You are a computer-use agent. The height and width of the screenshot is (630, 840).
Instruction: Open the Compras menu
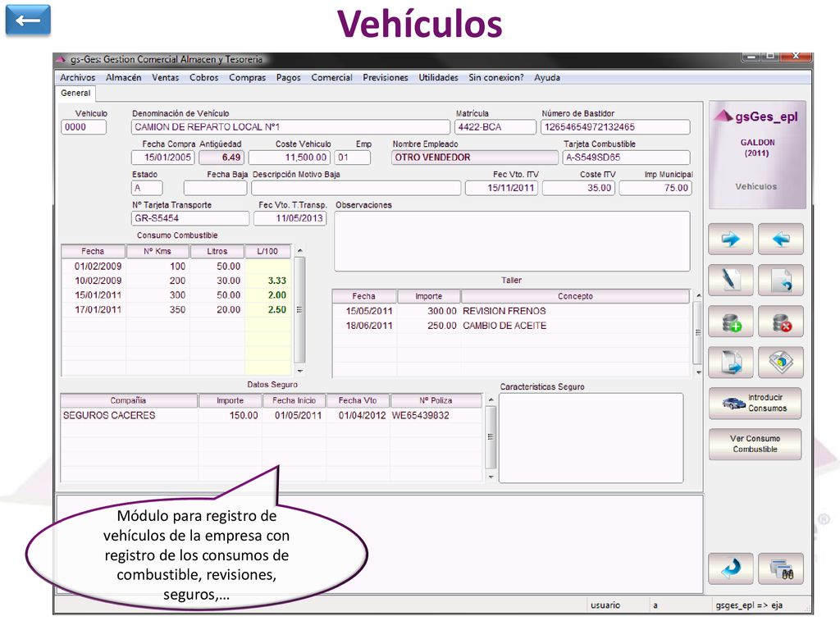247,78
